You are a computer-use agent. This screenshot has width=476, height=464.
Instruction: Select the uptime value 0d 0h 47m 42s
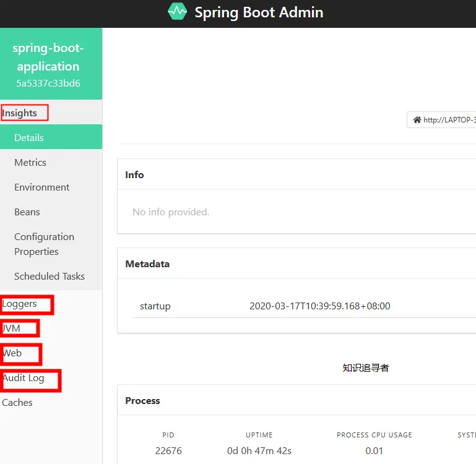259,450
